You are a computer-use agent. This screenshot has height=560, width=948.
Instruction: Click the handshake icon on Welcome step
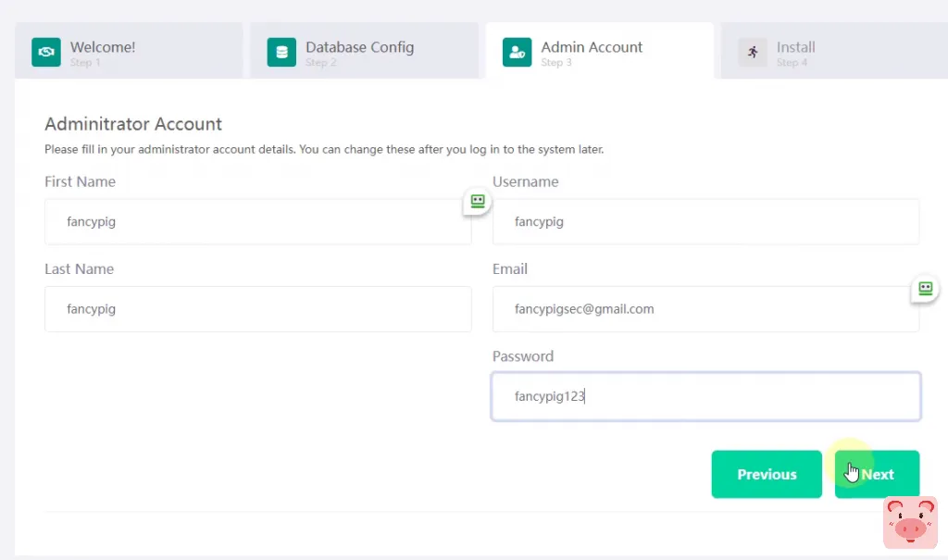click(x=45, y=53)
